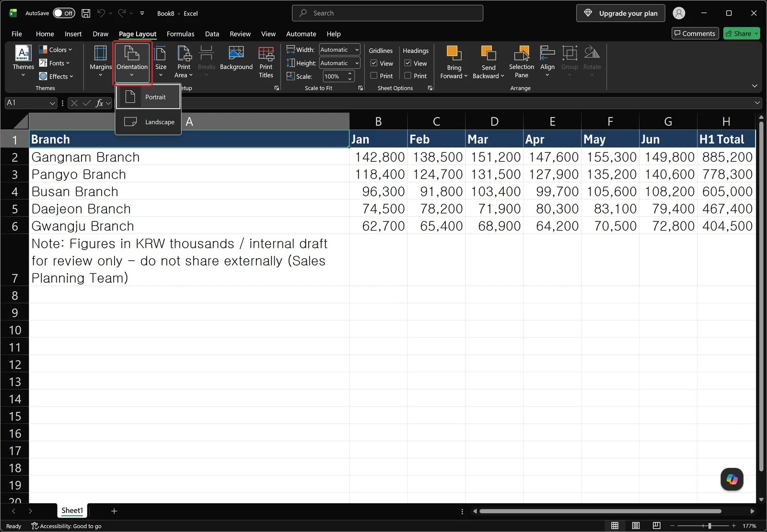The image size is (767, 532).
Task: Collapse the ribbon with chevron
Action: click(755, 86)
